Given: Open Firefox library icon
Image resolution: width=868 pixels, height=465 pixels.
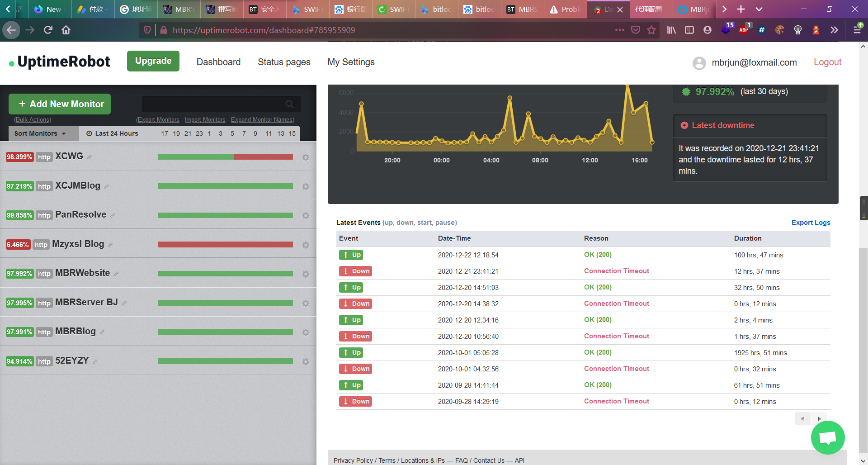Looking at the screenshot, I should click(671, 30).
